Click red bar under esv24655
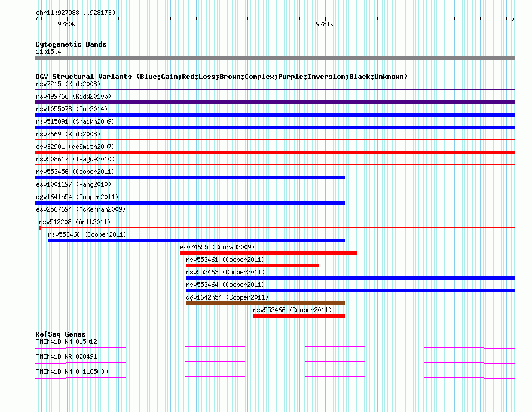The width and height of the screenshot is (532, 412). pyautogui.click(x=268, y=253)
